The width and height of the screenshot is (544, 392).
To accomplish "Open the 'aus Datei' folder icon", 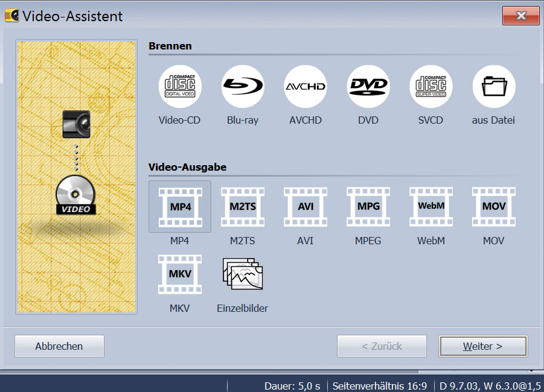I will coord(493,87).
